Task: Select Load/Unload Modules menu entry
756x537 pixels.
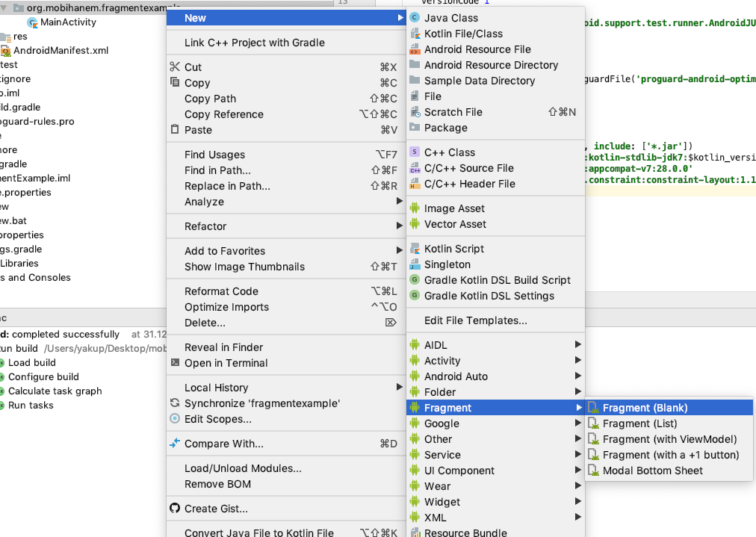Action: pos(286,468)
